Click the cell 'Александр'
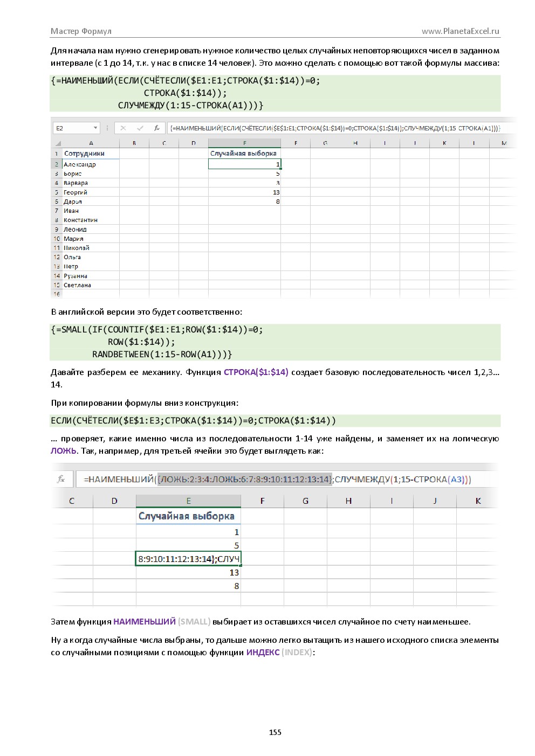This screenshot has height=756, width=535. pyautogui.click(x=91, y=164)
